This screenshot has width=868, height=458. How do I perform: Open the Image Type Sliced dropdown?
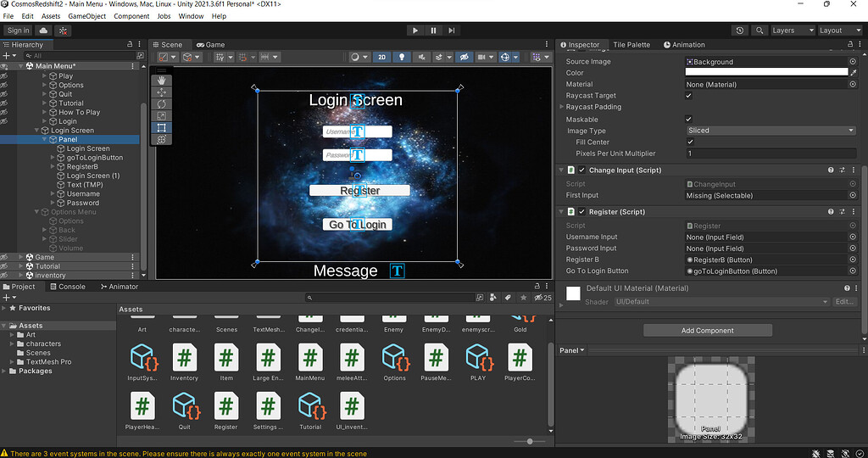click(x=771, y=131)
